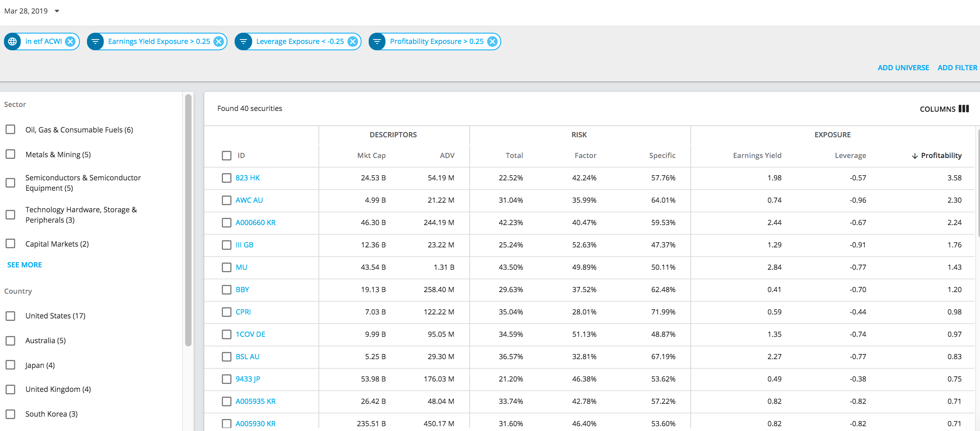Click the filter sidebar scrollbar
This screenshot has height=431, width=980.
tap(188, 220)
